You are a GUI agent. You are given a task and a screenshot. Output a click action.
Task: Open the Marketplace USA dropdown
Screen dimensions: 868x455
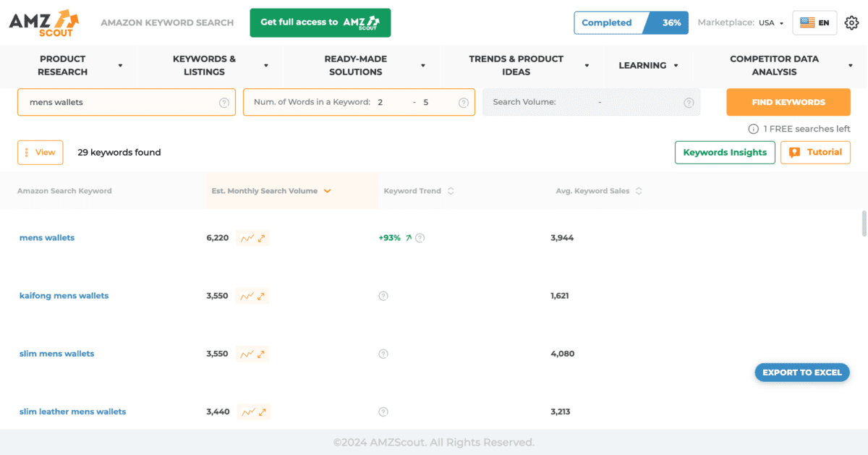coord(771,23)
